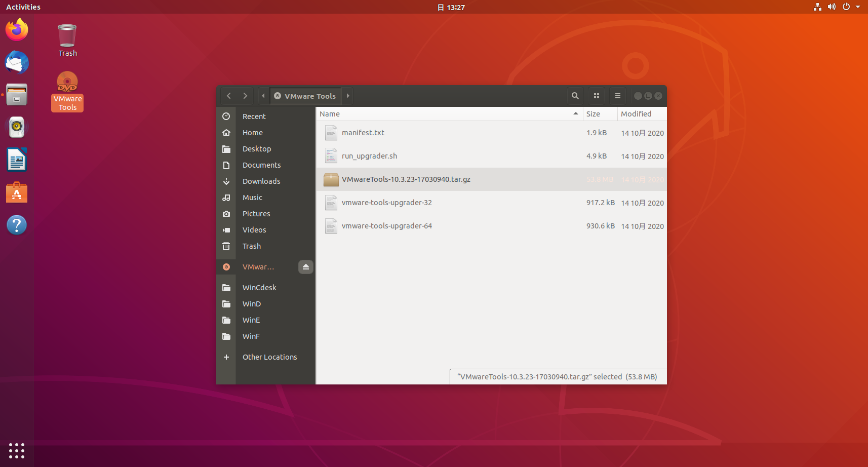This screenshot has width=868, height=467.
Task: Open the Downloads sidebar shortcut
Action: [x=261, y=181]
